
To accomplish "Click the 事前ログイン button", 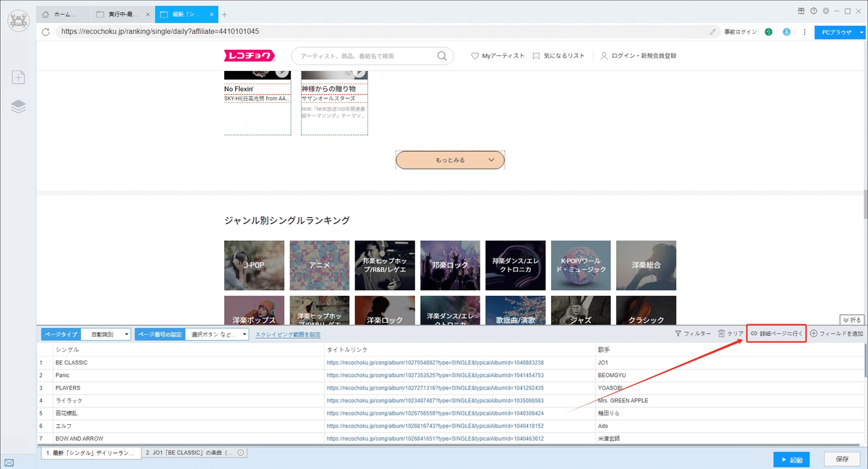I will [x=740, y=32].
